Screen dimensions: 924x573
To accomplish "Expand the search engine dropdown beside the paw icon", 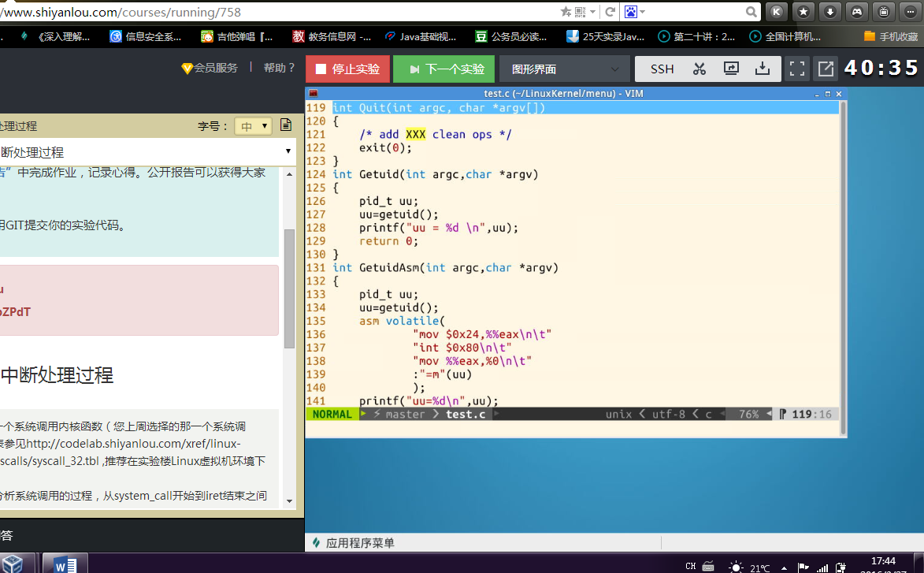I will click(x=642, y=12).
